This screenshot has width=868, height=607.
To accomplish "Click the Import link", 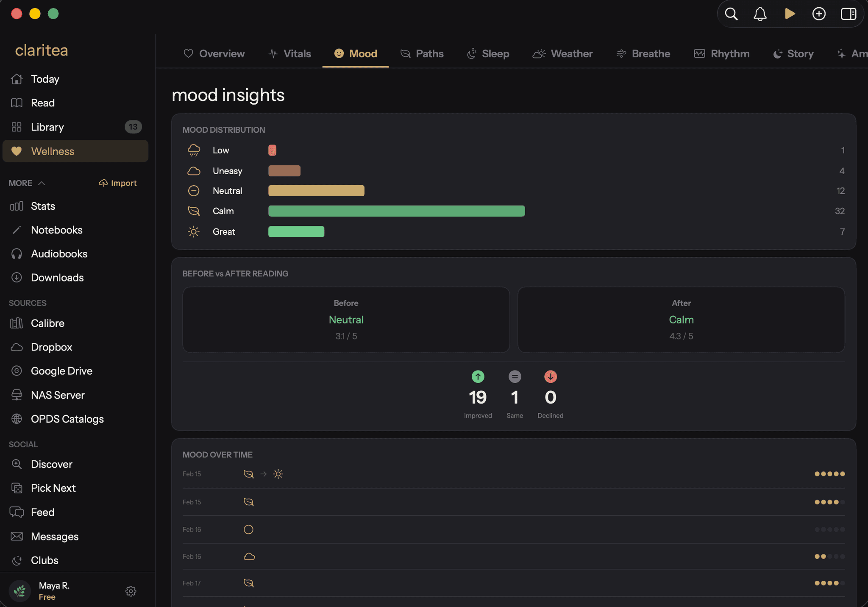I will pos(118,183).
